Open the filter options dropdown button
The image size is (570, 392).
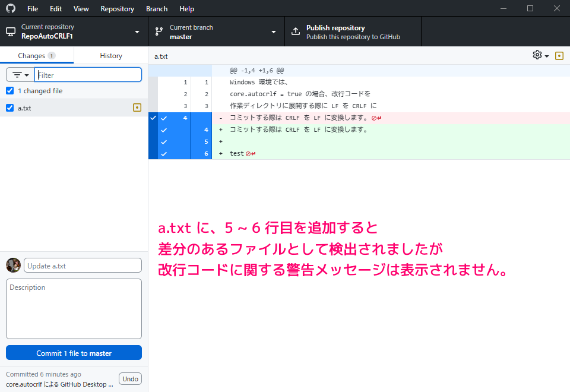[20, 75]
